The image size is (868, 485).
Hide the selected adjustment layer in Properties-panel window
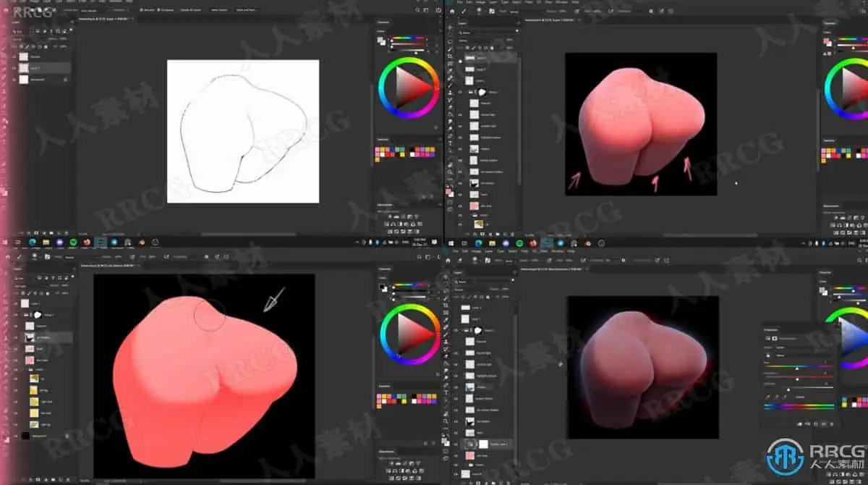click(x=456, y=443)
